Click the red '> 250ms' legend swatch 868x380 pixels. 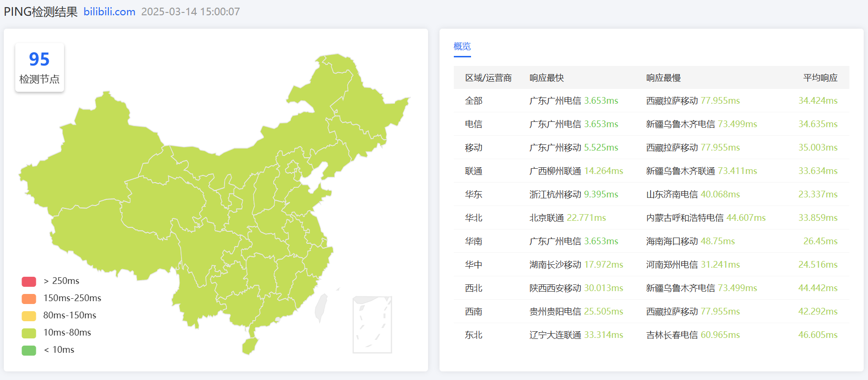coord(29,282)
